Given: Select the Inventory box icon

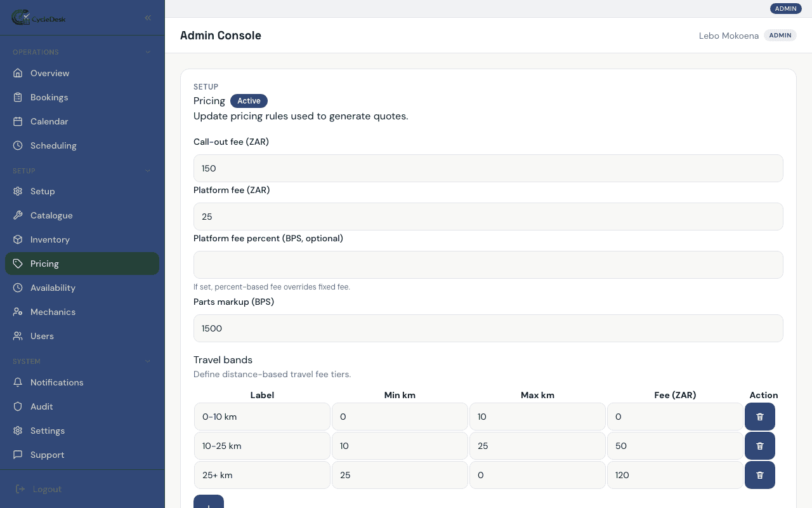Looking at the screenshot, I should [x=18, y=239].
